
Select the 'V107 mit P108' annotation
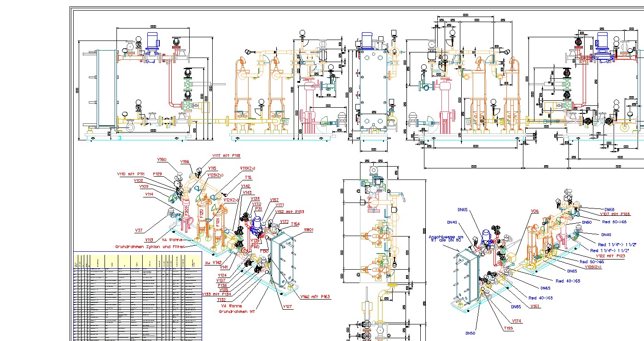click(x=615, y=214)
